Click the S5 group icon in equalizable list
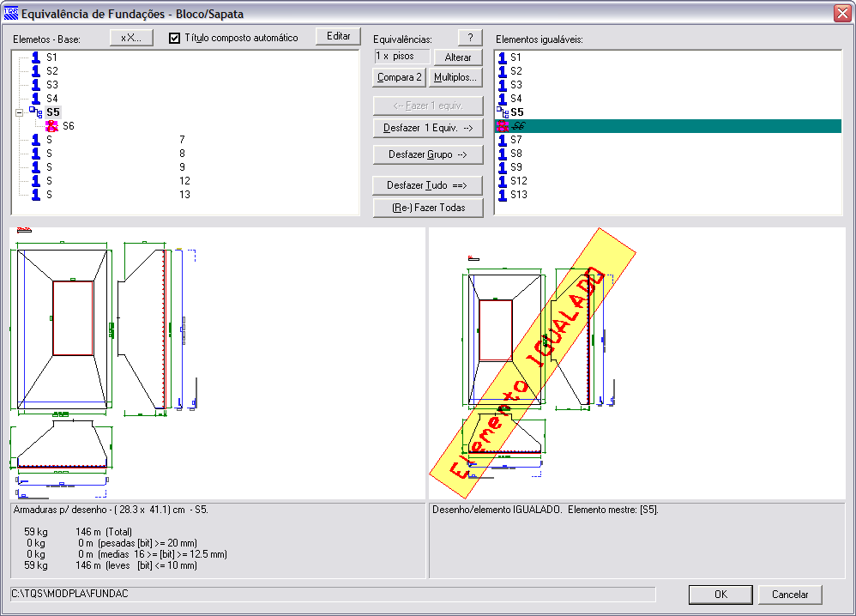This screenshot has height=616, width=856. (503, 112)
